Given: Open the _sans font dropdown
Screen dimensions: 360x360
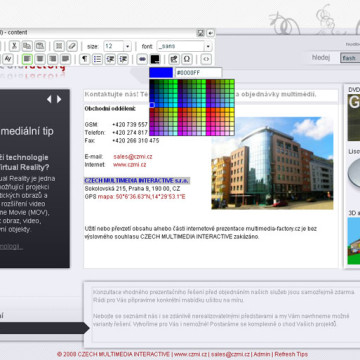Looking at the screenshot, I should [184, 46].
